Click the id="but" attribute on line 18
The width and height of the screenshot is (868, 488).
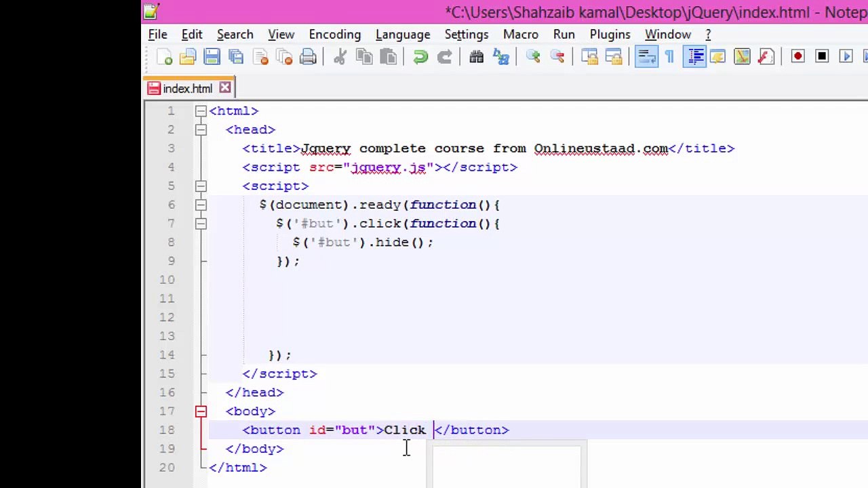pos(342,430)
